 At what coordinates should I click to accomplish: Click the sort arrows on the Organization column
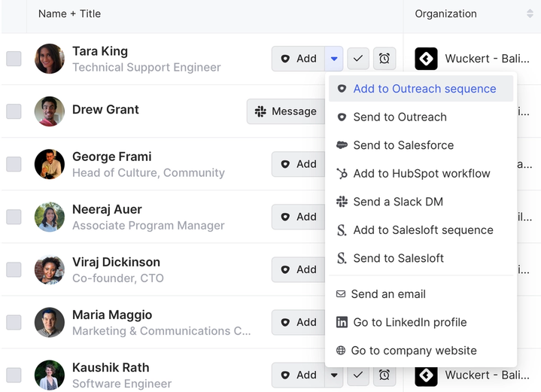click(530, 14)
